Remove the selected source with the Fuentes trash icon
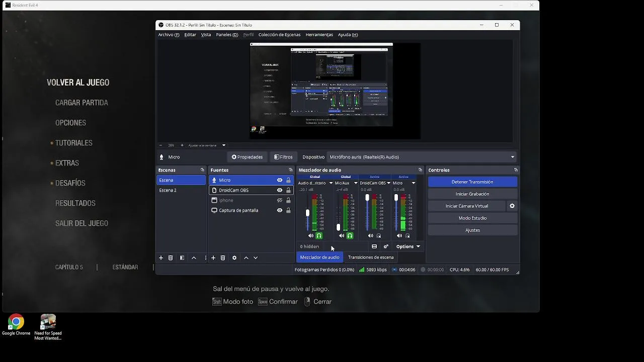 coord(223,258)
